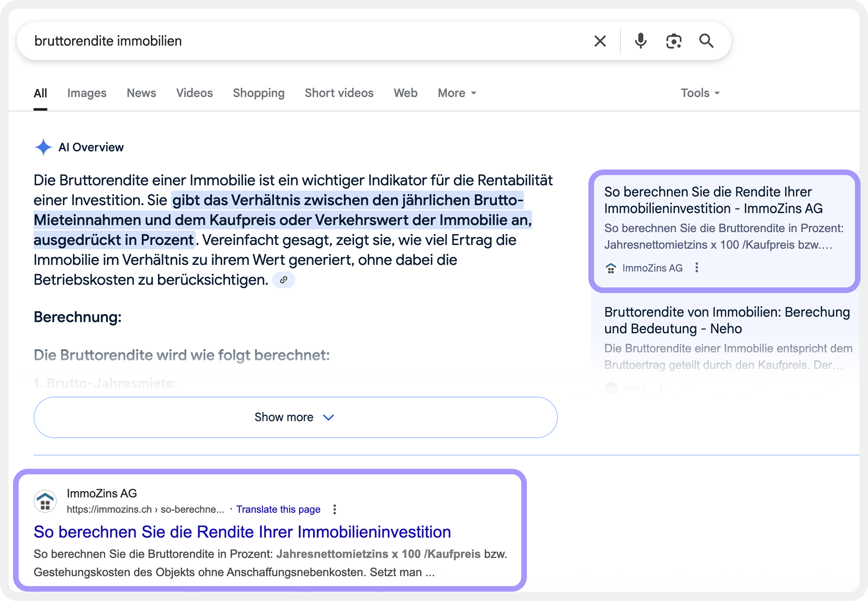Open the Shopping tab
Viewport: 868px width, 601px height.
[x=259, y=93]
